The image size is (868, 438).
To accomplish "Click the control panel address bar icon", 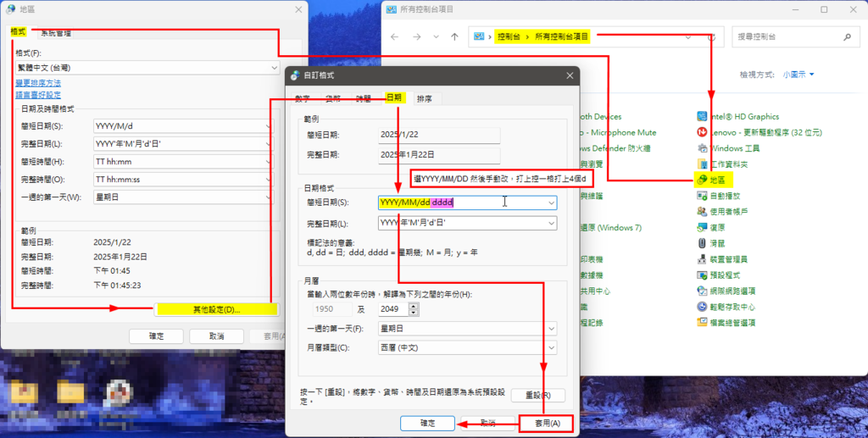I will point(479,36).
